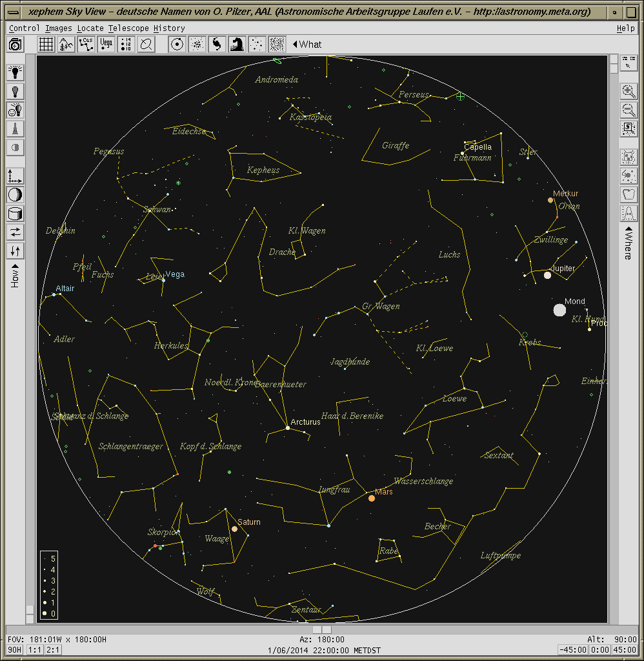Flip the view top-bottom arrows icon

(x=15, y=251)
